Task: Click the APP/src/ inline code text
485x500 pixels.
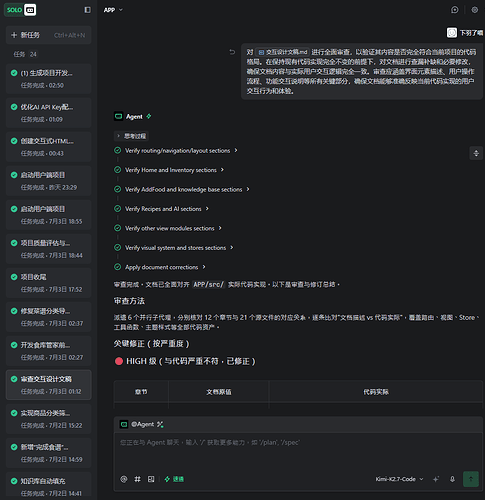Action: [x=209, y=284]
